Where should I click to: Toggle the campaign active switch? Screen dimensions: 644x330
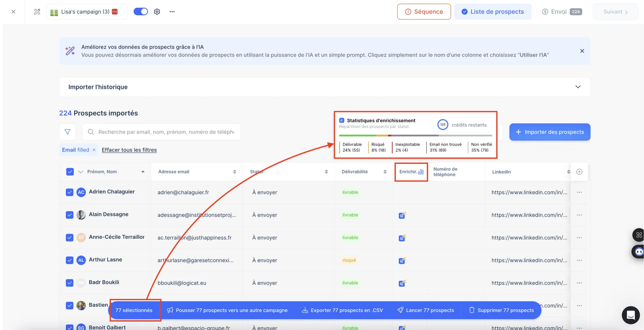[x=141, y=12]
